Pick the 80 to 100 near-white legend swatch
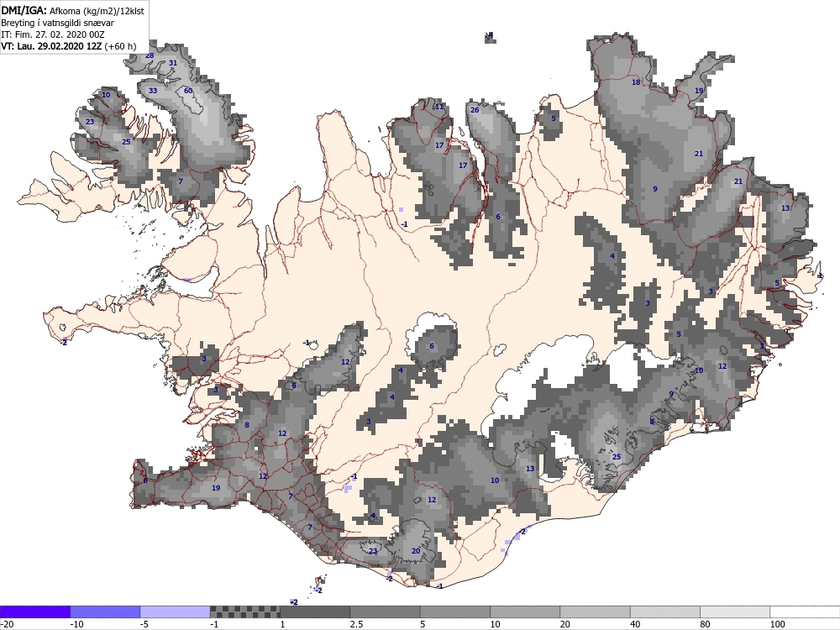This screenshot has height=630, width=840. (x=735, y=612)
